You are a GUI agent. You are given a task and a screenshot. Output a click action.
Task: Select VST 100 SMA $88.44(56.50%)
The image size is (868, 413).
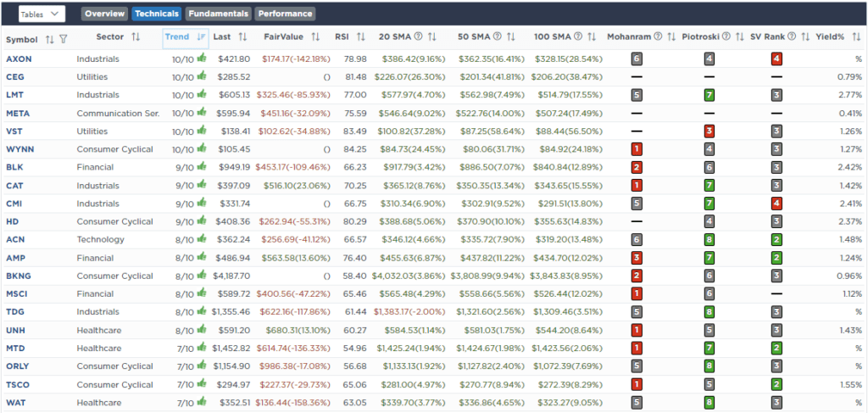[x=569, y=131]
